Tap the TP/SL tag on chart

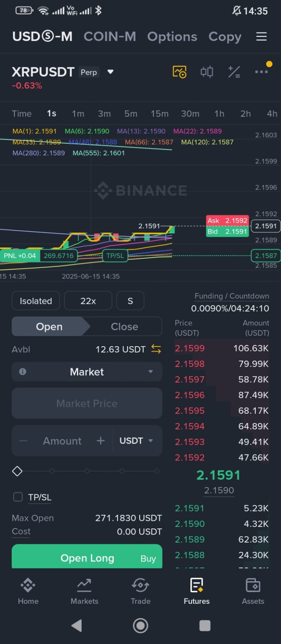pyautogui.click(x=115, y=256)
